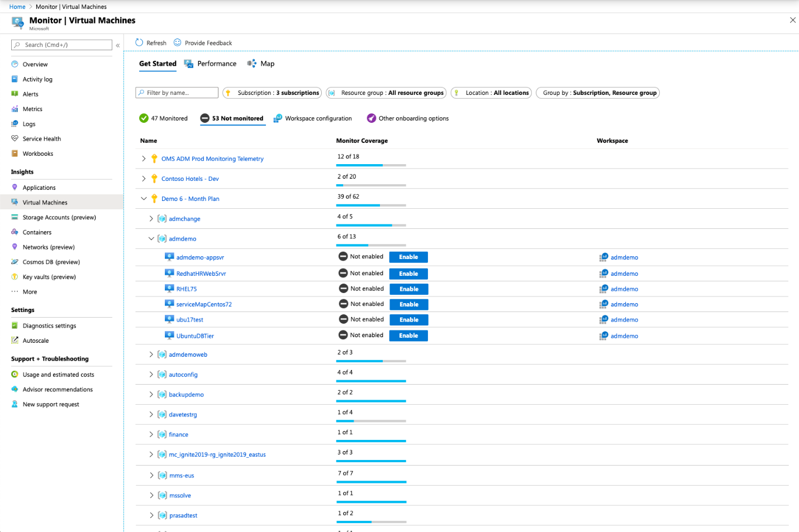Click the Refresh icon in toolbar
Image resolution: width=799 pixels, height=532 pixels.
tap(139, 42)
